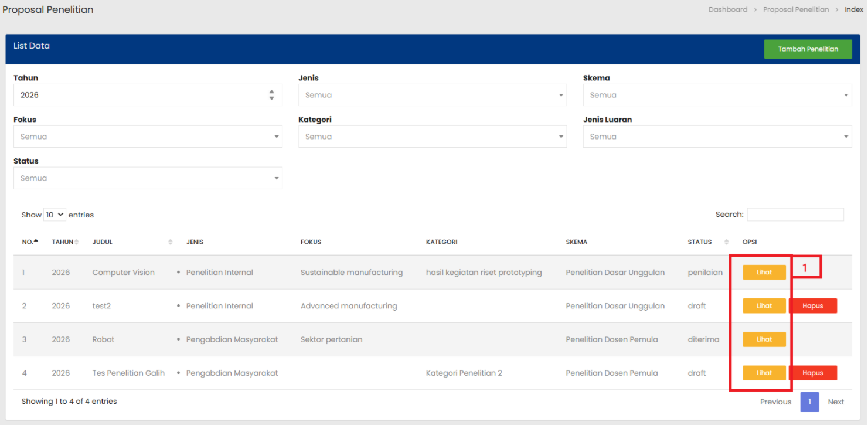Click Lihat for Computer Vision row
The width and height of the screenshot is (868, 425).
(764, 273)
